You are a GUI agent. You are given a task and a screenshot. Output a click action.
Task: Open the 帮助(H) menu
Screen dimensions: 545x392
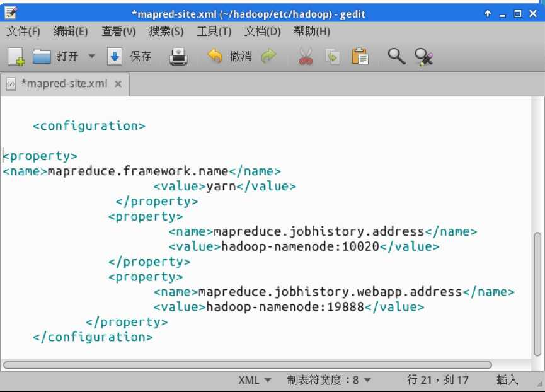click(312, 32)
